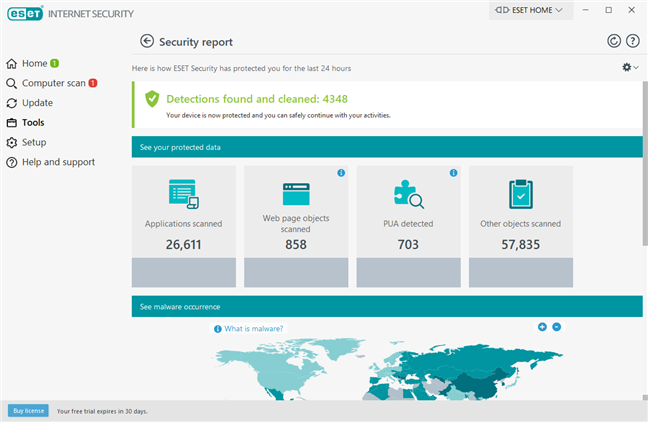648x422 pixels.
Task: Click the green shield checkmark icon
Action: point(152,99)
